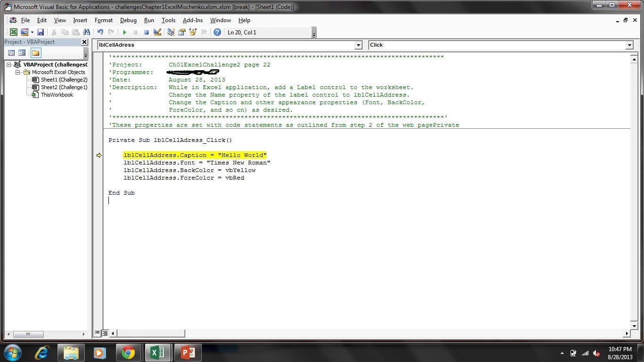Image resolution: width=644 pixels, height=362 pixels.
Task: Click code window scroll down arrow
Action: click(634, 326)
